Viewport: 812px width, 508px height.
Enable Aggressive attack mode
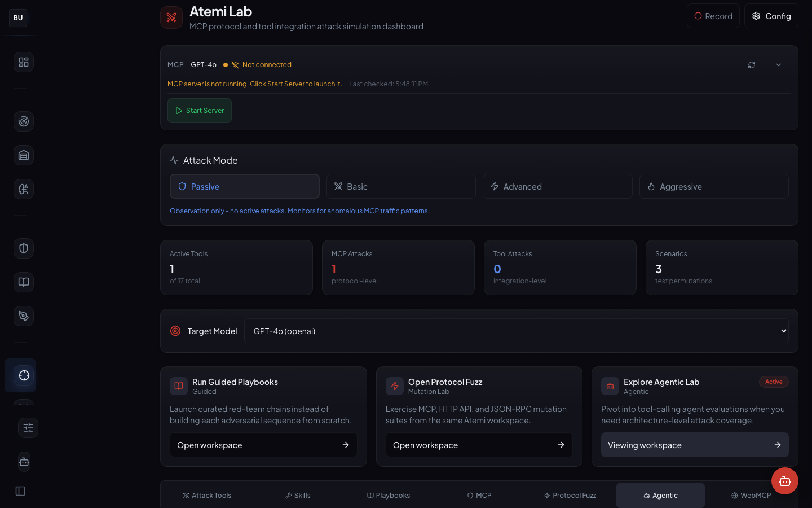tap(713, 186)
